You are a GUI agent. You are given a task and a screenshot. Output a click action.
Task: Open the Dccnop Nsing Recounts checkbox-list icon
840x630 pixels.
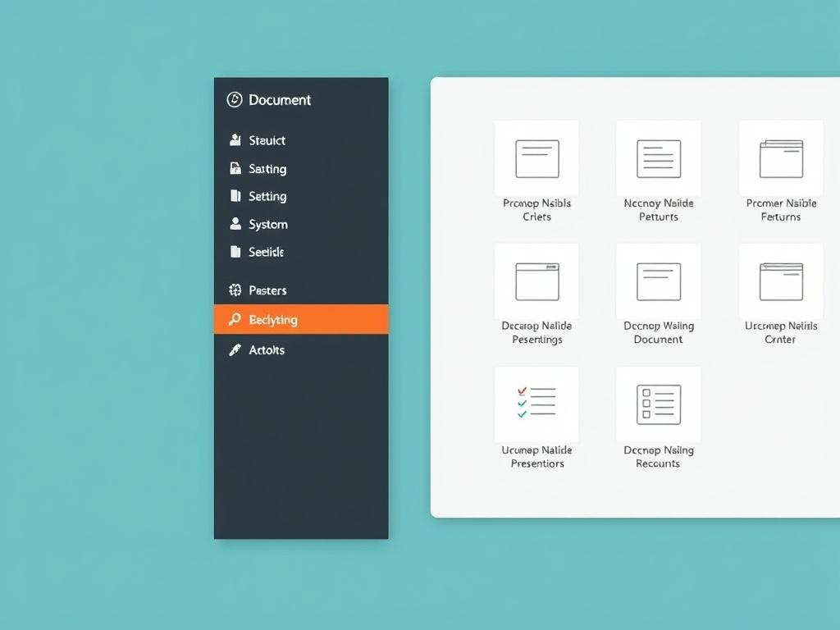click(658, 404)
